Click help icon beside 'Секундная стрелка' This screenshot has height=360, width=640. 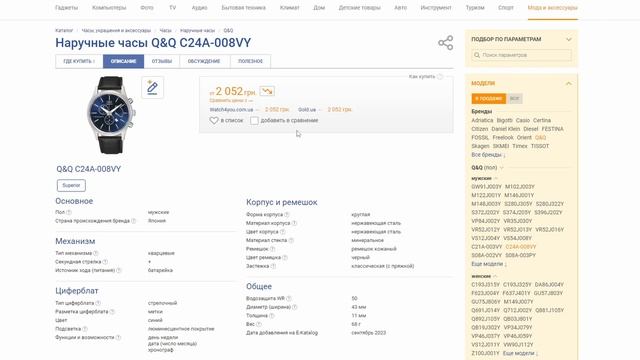(105, 262)
